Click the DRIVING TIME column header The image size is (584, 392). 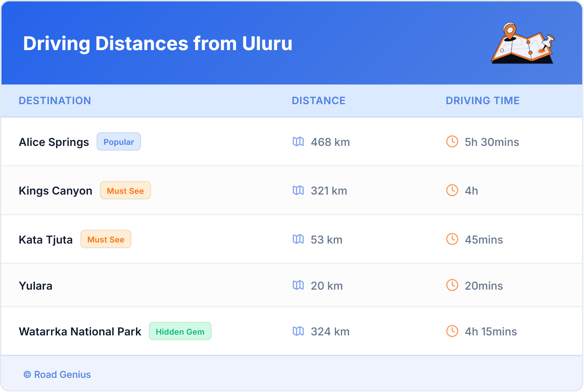tap(482, 101)
